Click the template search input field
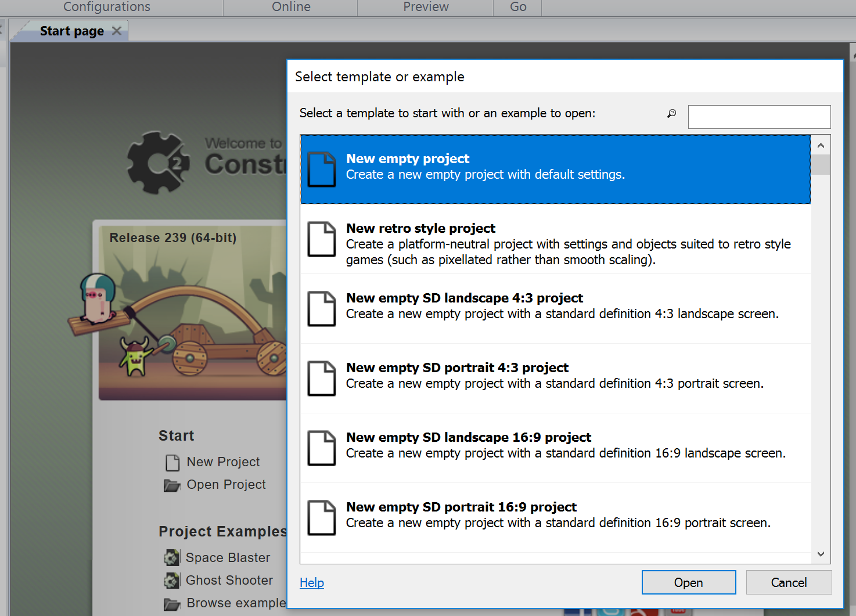 click(x=759, y=117)
